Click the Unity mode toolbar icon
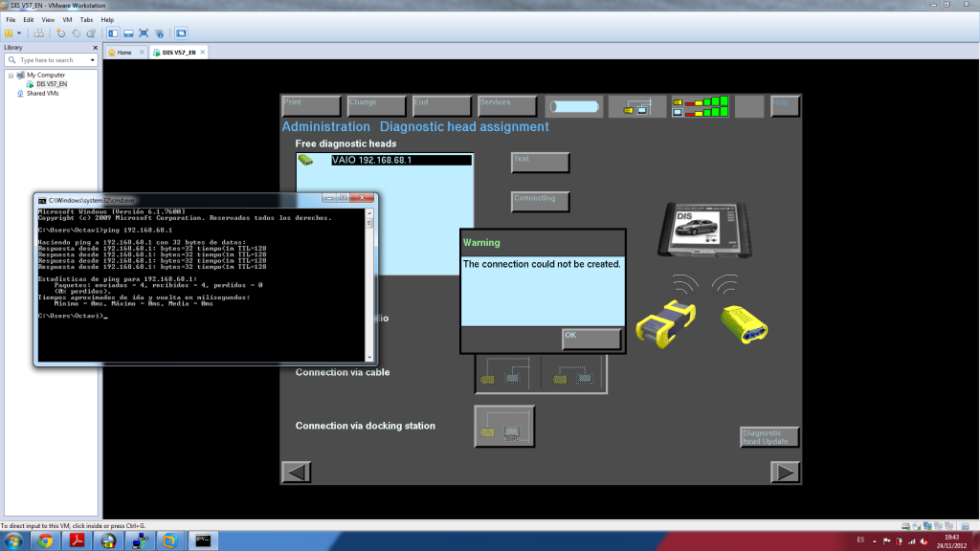Screen dimensions: 980x551 160,33
